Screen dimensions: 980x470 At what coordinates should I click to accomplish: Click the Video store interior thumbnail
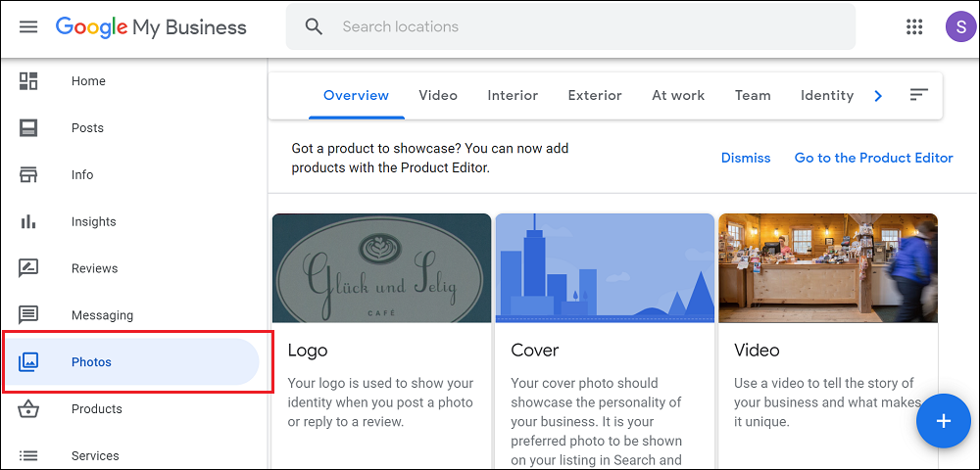coord(828,268)
